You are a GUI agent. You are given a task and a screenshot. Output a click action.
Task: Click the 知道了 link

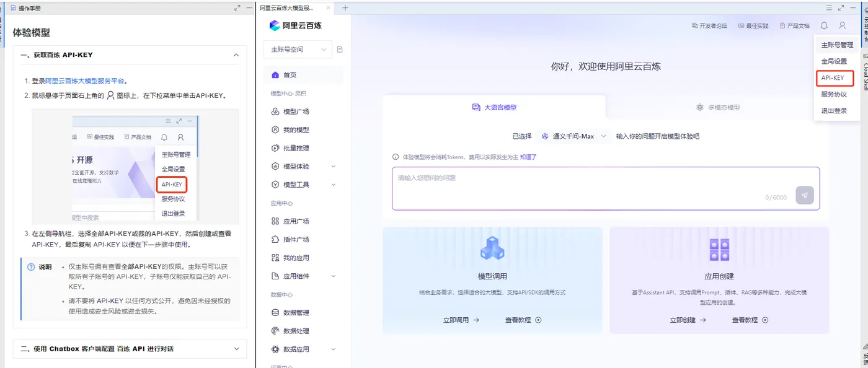coord(528,157)
